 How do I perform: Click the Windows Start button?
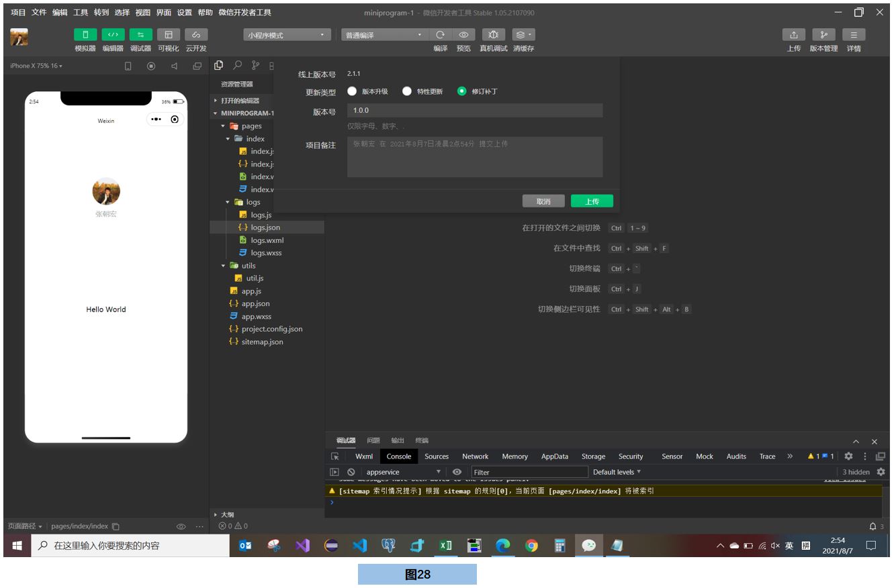[x=17, y=546]
